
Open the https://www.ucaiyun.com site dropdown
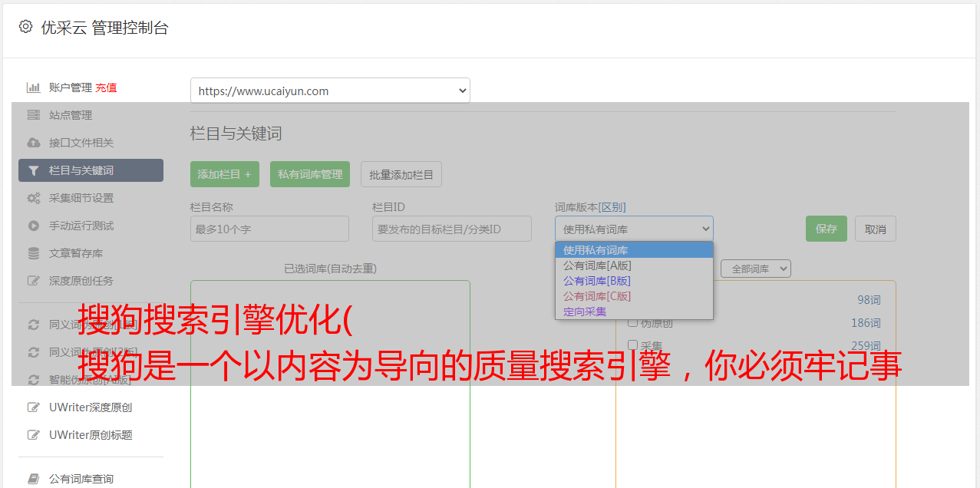[330, 91]
